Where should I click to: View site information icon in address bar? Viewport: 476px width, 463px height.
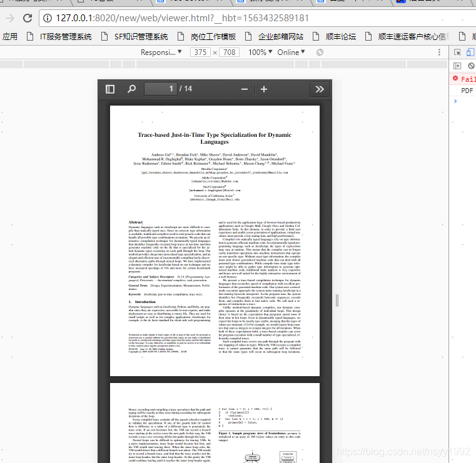(48, 18)
